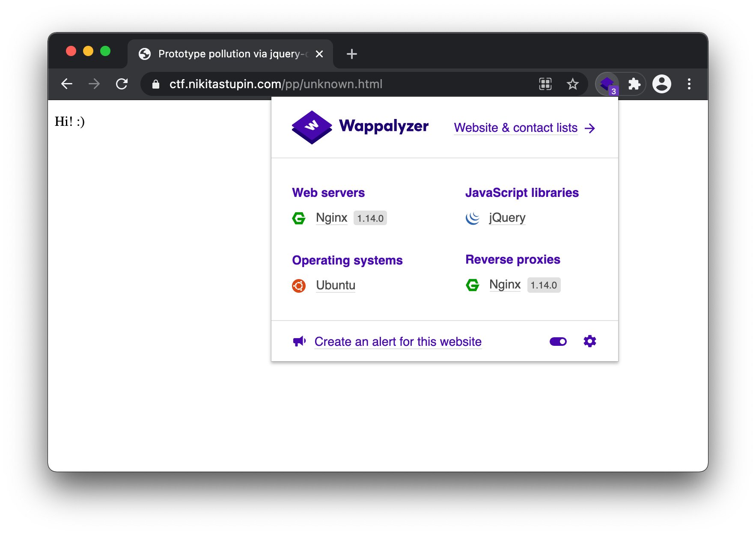Viewport: 756px width, 535px height.
Task: Click the Wappalyzer logo in popup
Action: (360, 128)
